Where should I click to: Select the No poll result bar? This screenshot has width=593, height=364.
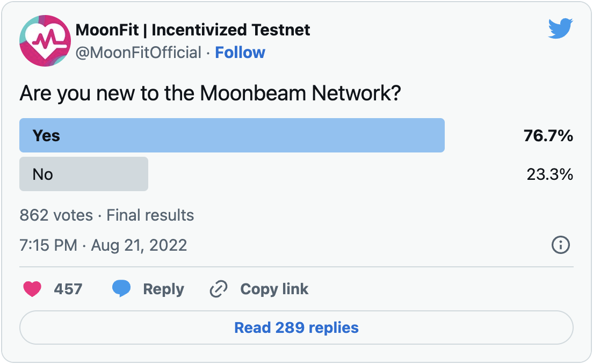pos(84,174)
